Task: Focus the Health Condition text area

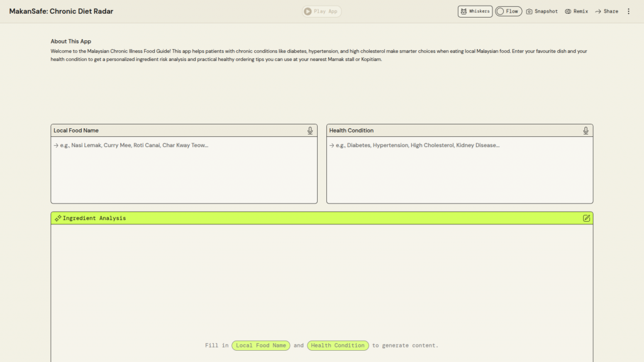Action: tap(459, 170)
